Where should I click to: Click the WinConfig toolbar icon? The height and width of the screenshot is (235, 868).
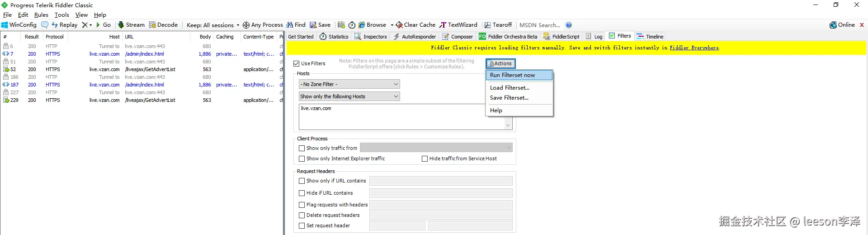(19, 25)
